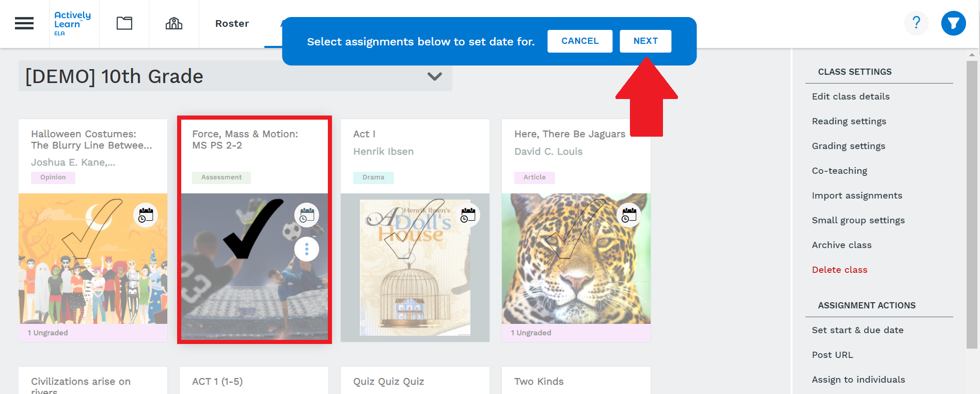Cancel the assignment date selection
This screenshot has width=980, height=394.
point(580,41)
